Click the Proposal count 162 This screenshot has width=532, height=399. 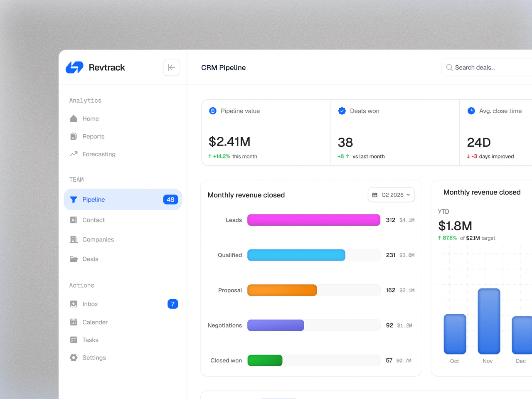tap(391, 290)
